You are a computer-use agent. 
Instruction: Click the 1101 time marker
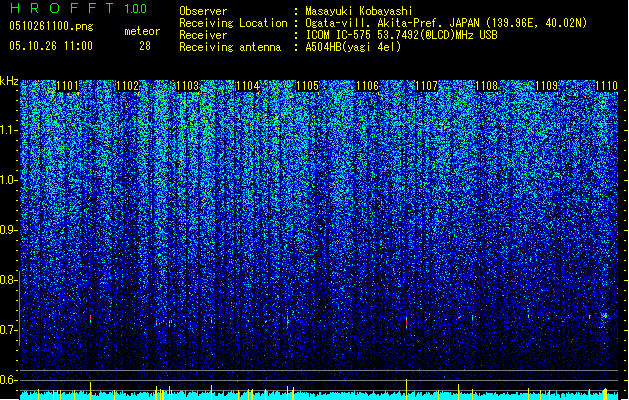pyautogui.click(x=67, y=86)
